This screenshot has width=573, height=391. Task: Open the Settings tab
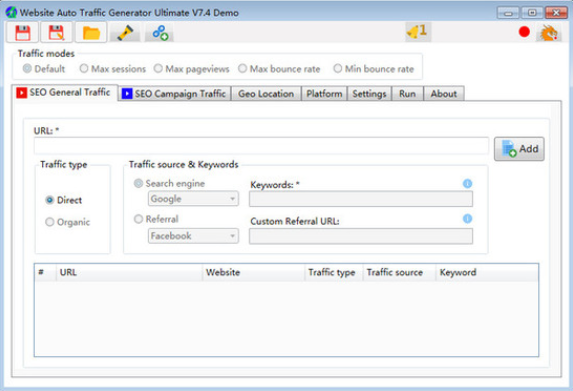point(369,94)
